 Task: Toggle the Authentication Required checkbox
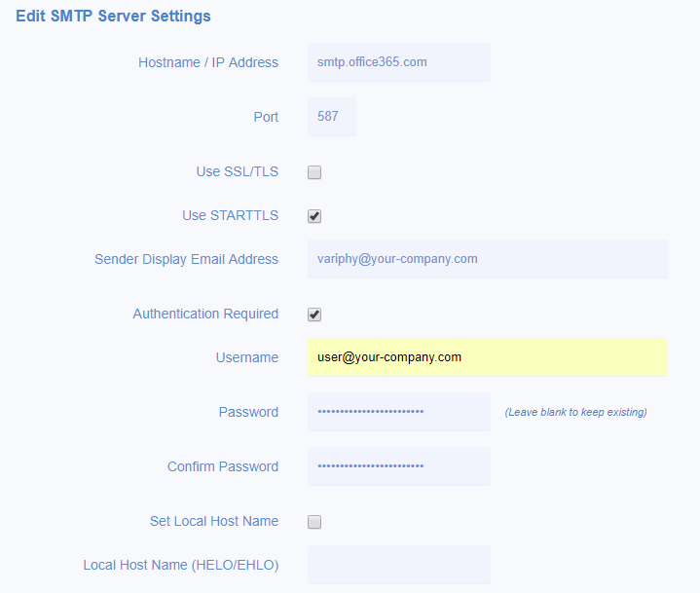314,315
